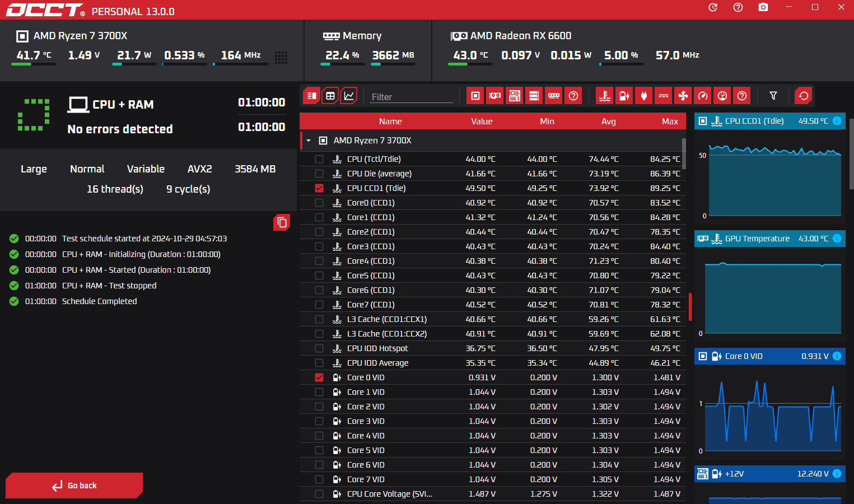The image size is (854, 504).
Task: Toggle the temperature sensor type filter
Action: [x=605, y=96]
